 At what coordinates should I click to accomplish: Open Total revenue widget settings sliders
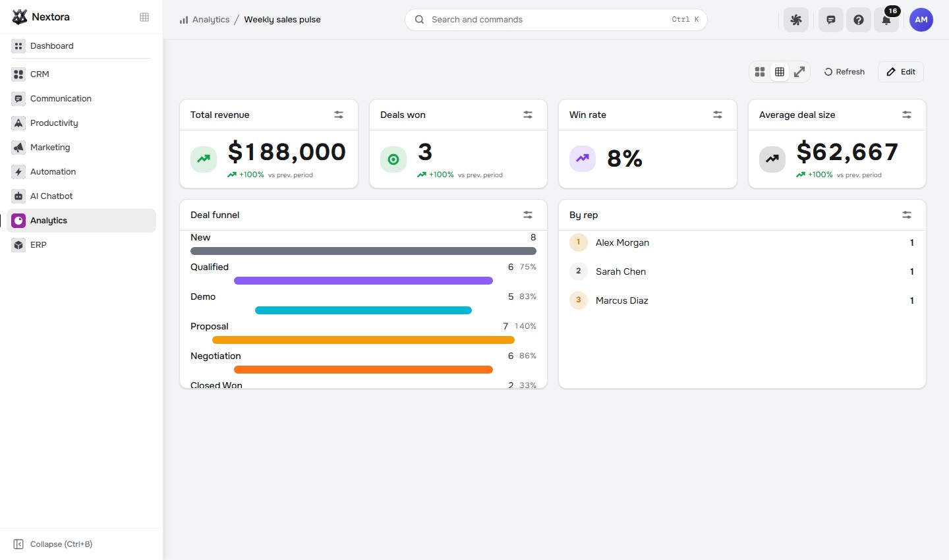tap(339, 115)
